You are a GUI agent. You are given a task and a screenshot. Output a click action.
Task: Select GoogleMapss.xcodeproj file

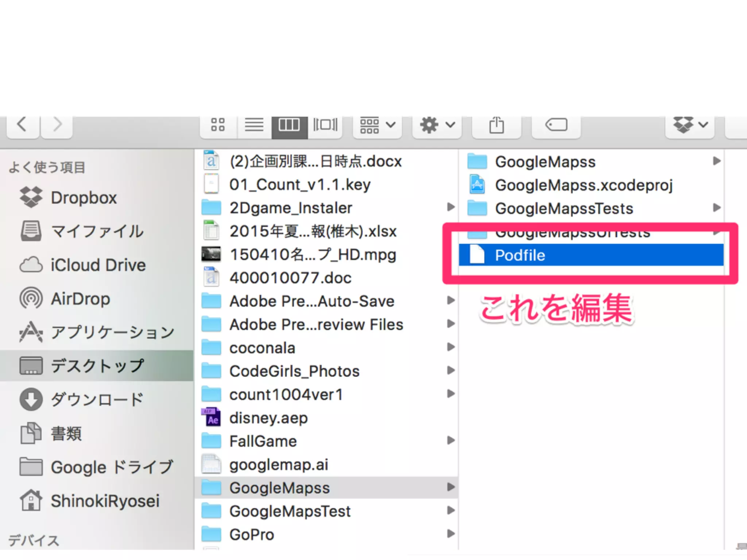point(584,185)
